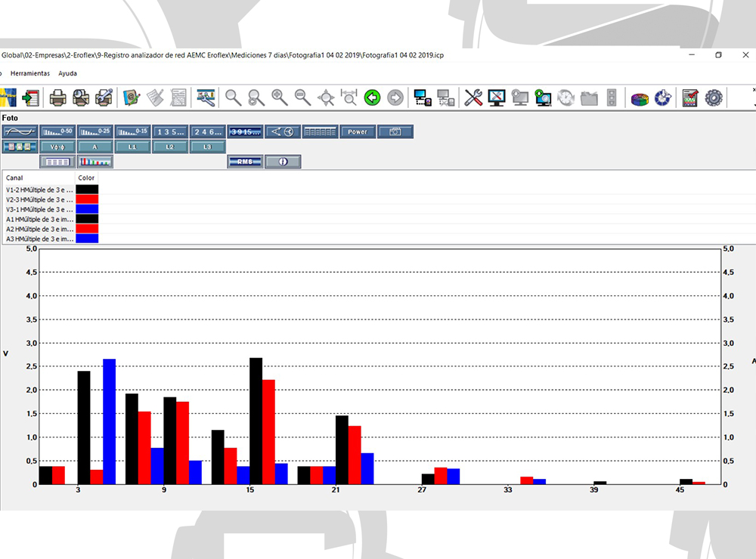This screenshot has height=559, width=756.
Task: Click the camera snapshot button
Action: tap(395, 131)
